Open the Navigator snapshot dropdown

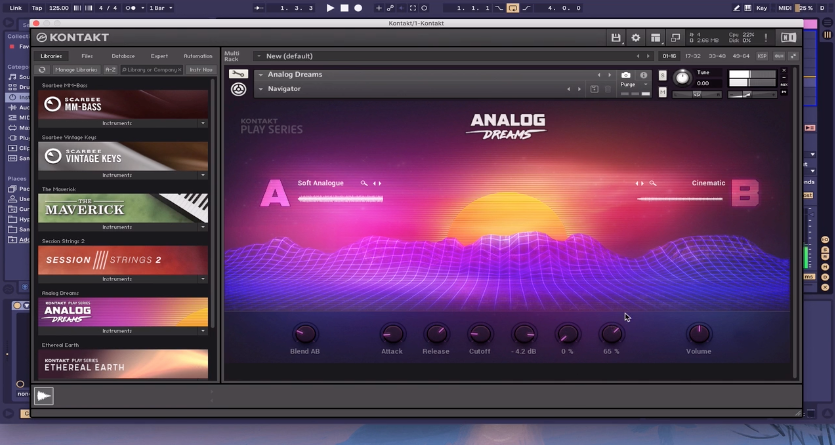[260, 89]
